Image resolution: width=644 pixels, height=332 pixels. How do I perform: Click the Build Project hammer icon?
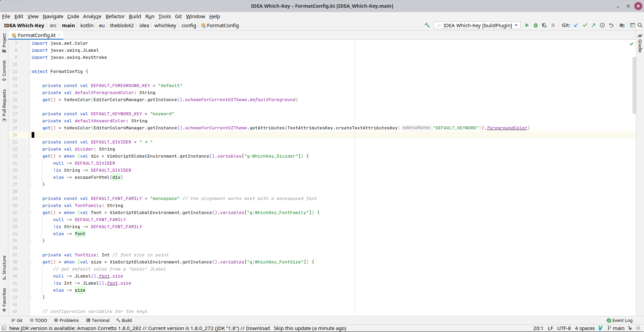point(427,25)
